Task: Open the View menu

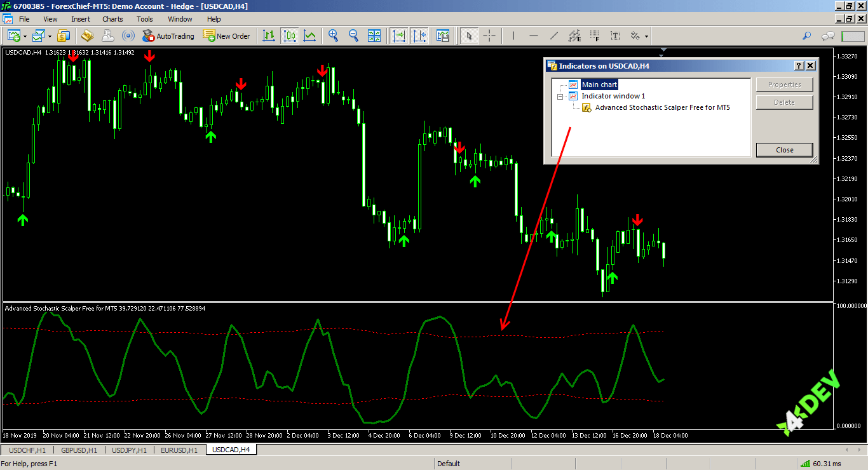Action: (x=50, y=19)
